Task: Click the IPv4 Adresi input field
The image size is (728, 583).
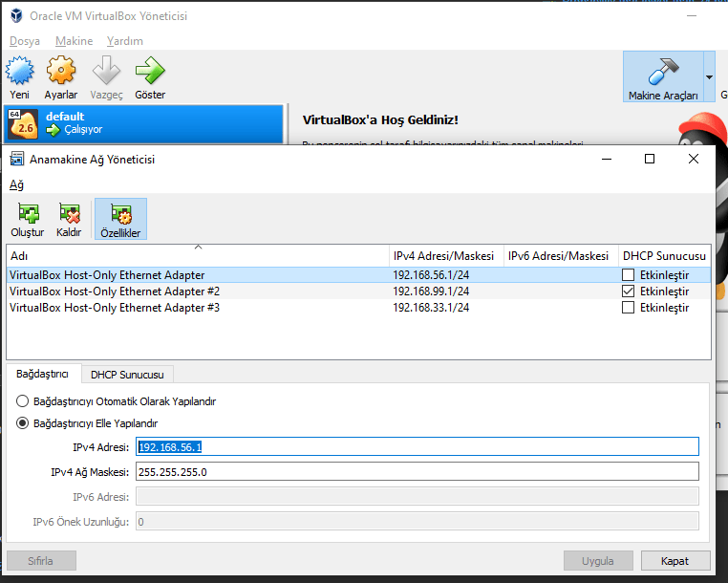Action: pyautogui.click(x=417, y=446)
